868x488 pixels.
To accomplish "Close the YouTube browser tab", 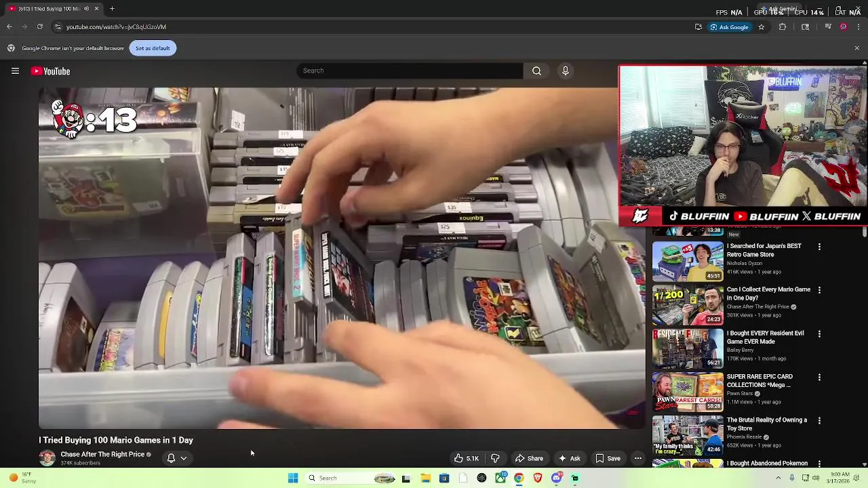I will coord(96,9).
